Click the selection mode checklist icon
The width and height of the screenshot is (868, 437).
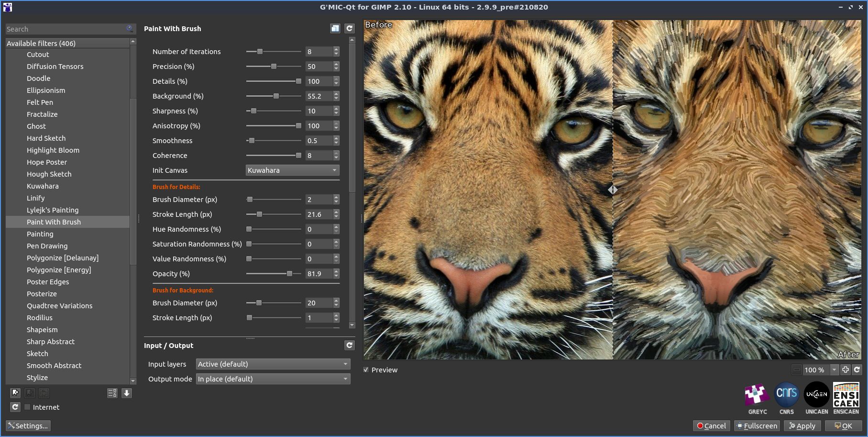pyautogui.click(x=112, y=393)
